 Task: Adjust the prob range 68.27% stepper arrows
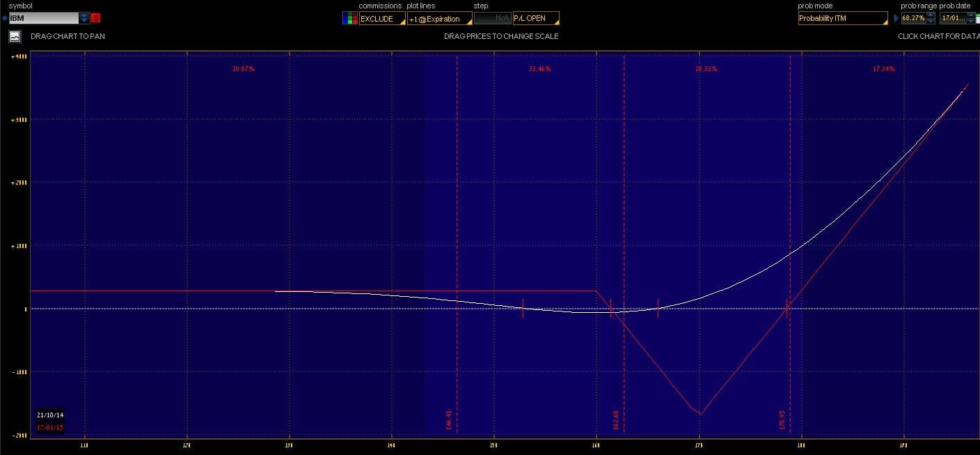tap(931, 18)
